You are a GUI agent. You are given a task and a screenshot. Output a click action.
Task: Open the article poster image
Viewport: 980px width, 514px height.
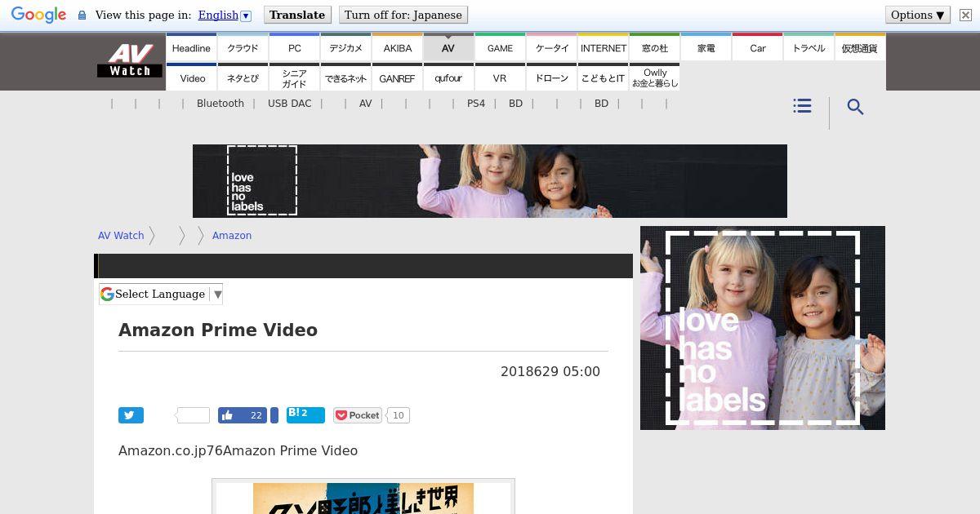click(x=363, y=497)
